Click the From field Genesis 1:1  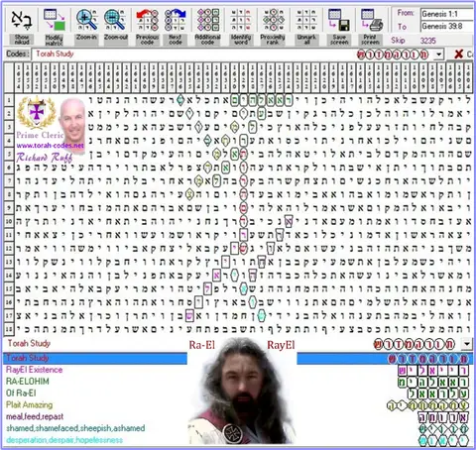[x=447, y=14]
